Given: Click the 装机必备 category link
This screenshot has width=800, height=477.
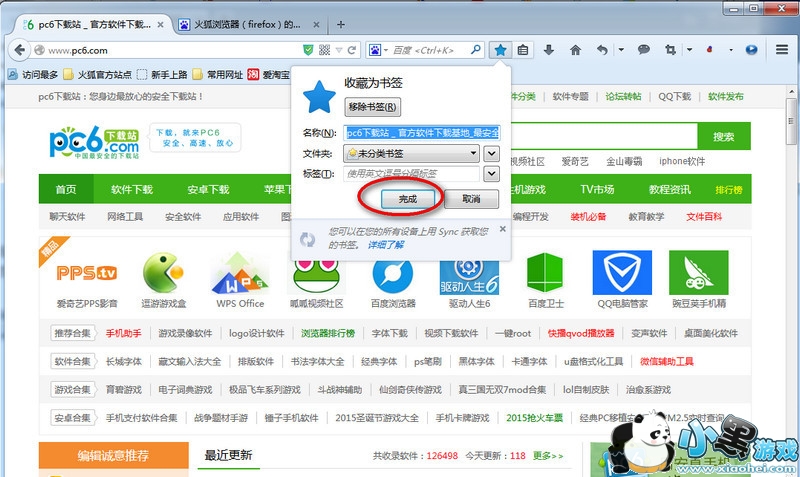Looking at the screenshot, I should (588, 216).
